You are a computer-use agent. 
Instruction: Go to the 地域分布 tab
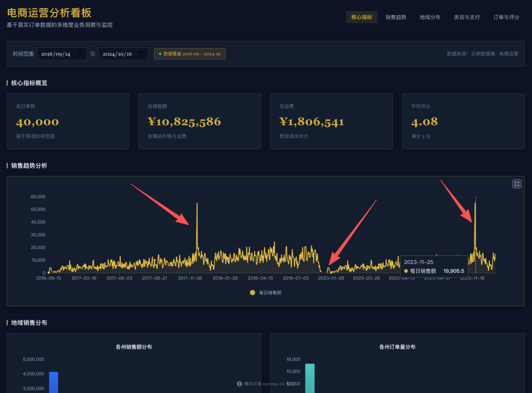[430, 17]
